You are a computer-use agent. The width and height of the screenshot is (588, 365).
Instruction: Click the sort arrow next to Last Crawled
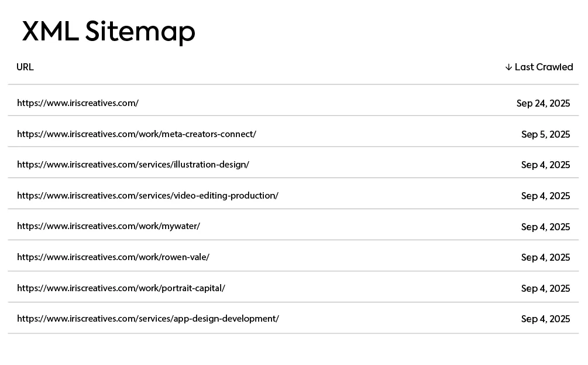(x=508, y=67)
